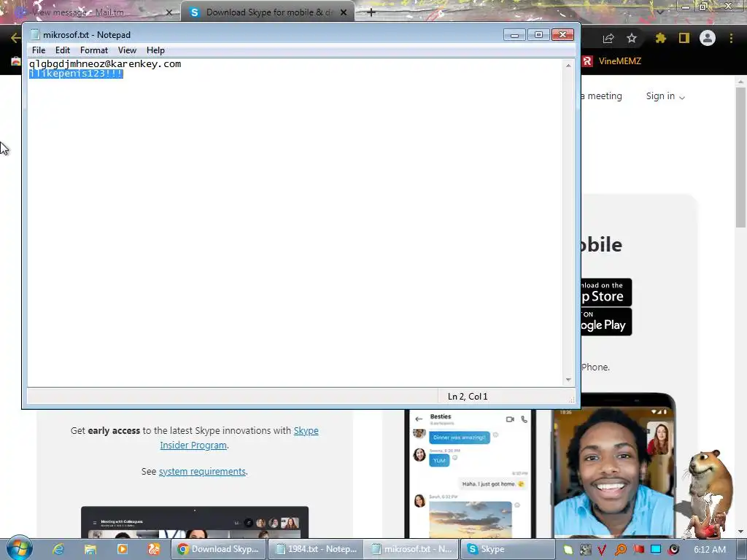Viewport: 747px width, 560px height.
Task: Launch Internet Explorer from taskbar
Action: click(58, 549)
